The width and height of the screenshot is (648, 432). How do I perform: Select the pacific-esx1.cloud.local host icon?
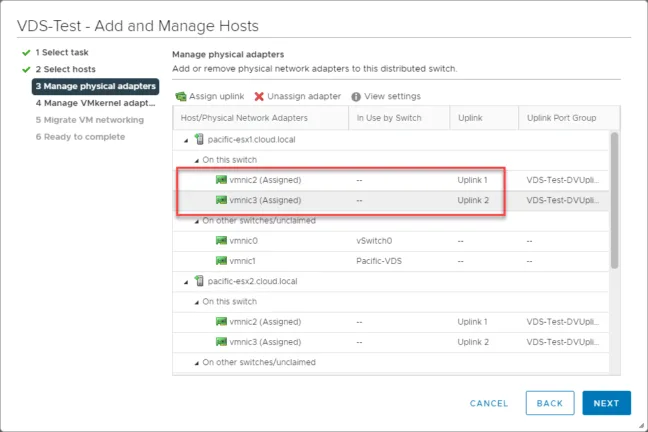199,139
